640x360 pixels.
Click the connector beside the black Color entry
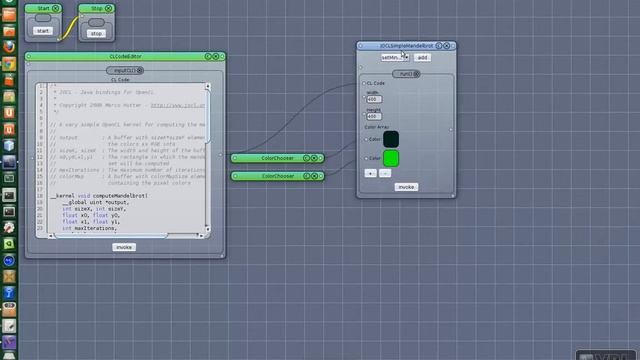[x=366, y=140]
